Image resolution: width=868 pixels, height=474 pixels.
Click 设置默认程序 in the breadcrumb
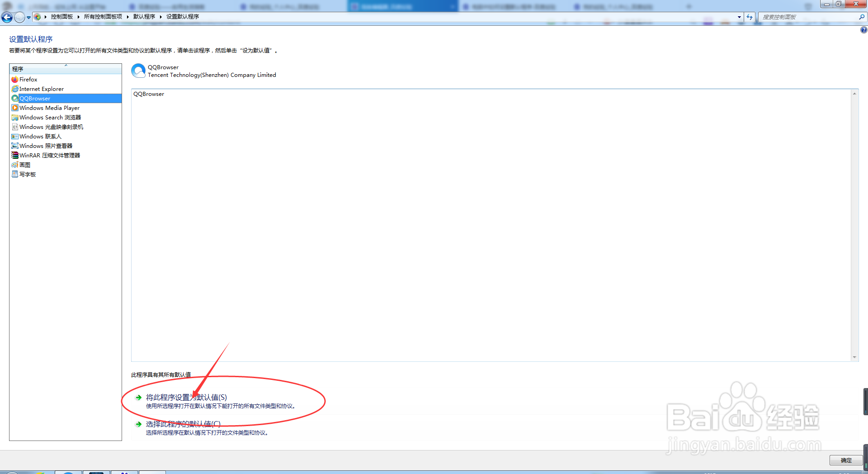pyautogui.click(x=183, y=17)
